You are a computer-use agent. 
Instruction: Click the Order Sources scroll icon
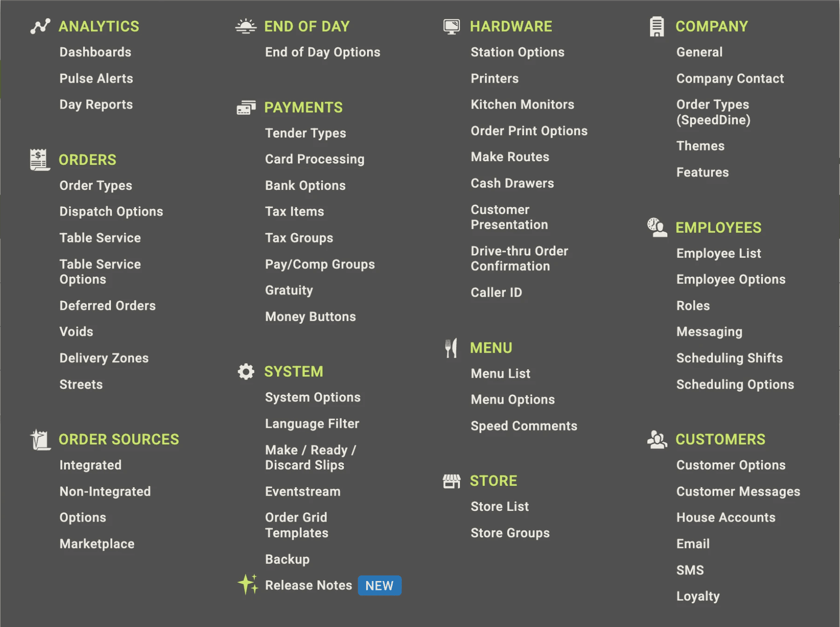point(40,439)
